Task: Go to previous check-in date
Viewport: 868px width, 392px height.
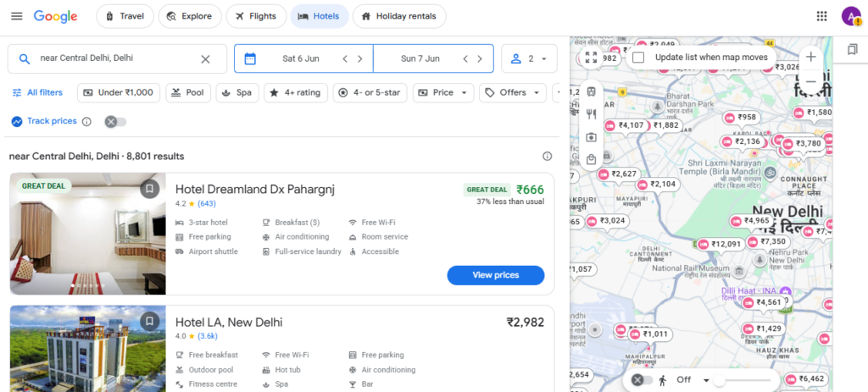Action: 345,58
